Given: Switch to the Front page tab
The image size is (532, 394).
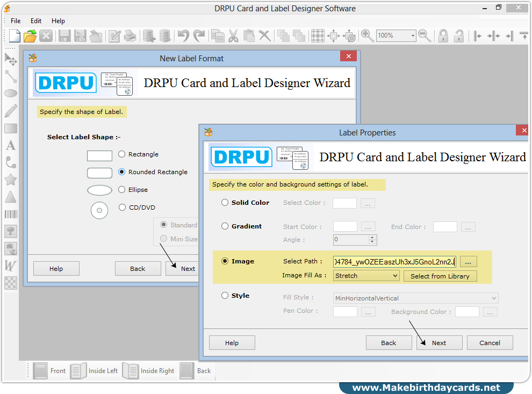Looking at the screenshot, I should pos(49,371).
